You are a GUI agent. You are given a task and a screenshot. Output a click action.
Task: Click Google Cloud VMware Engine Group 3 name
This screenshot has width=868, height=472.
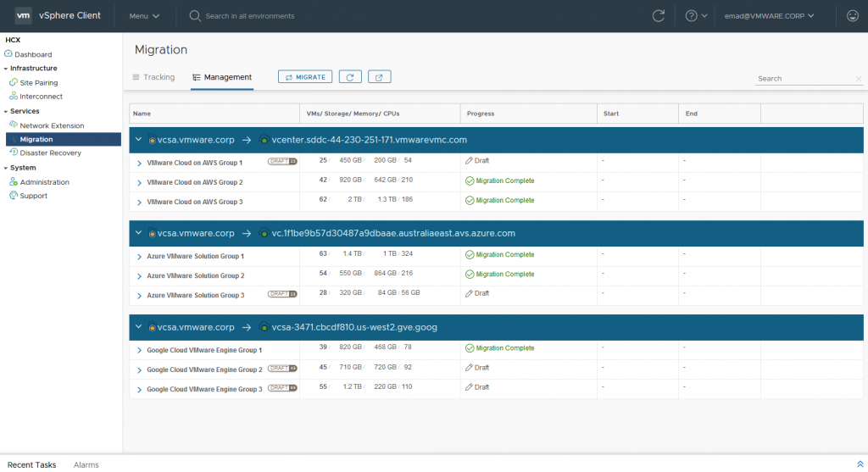[204, 390]
